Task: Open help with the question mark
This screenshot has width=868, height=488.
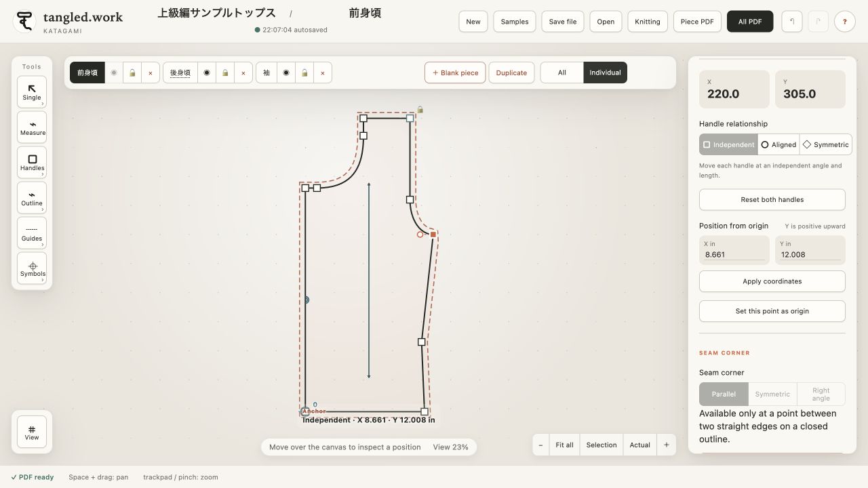Action: coord(844,22)
